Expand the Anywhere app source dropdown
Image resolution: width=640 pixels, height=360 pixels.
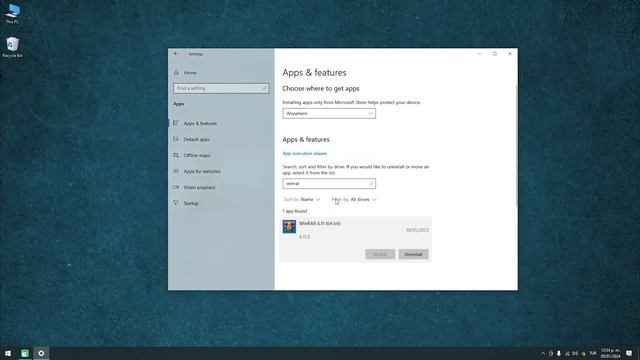pyautogui.click(x=329, y=113)
